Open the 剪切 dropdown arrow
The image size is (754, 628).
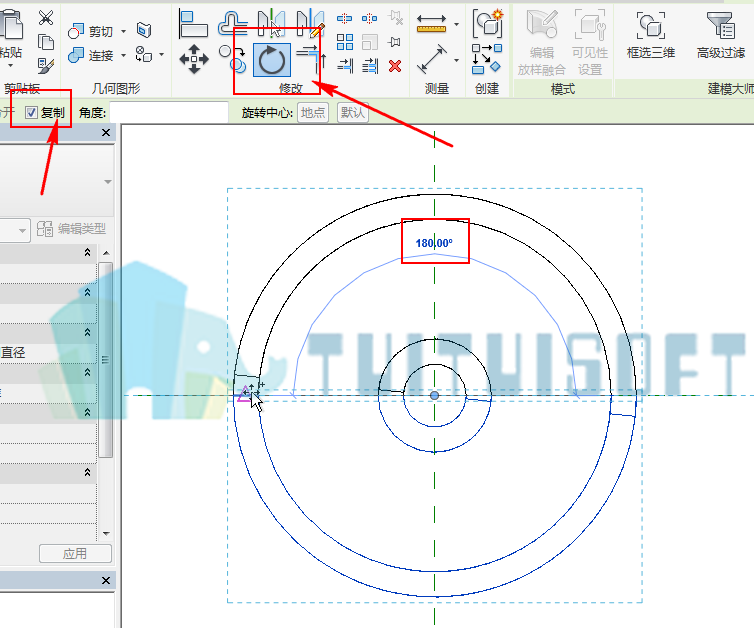[123, 32]
